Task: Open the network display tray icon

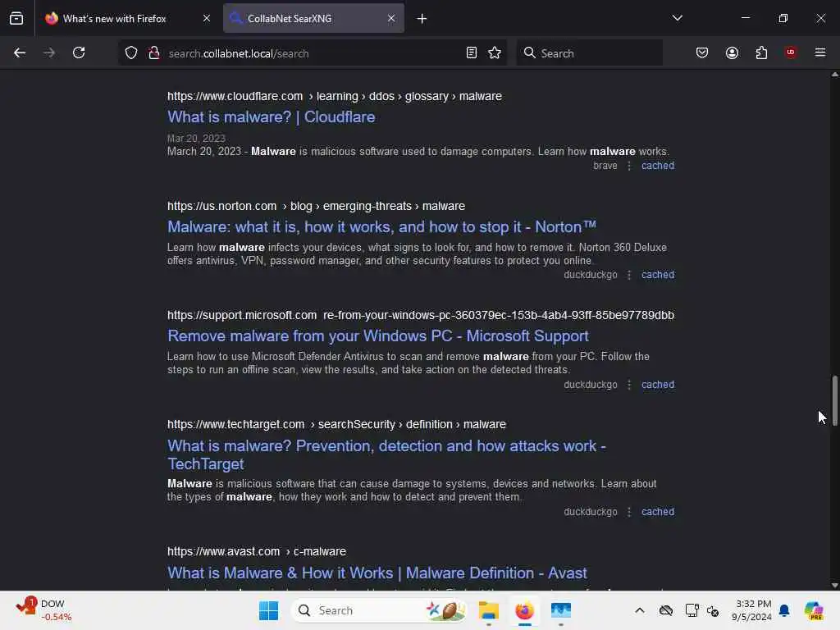Action: click(692, 610)
